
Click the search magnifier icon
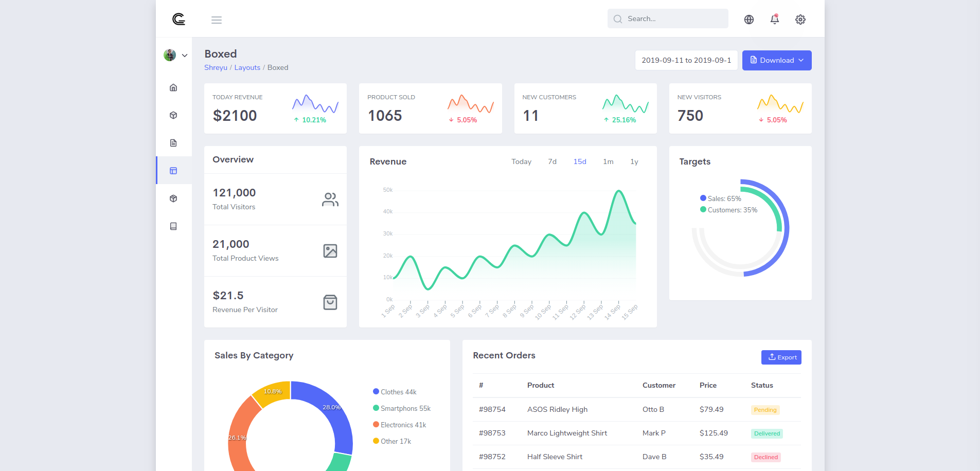(618, 19)
